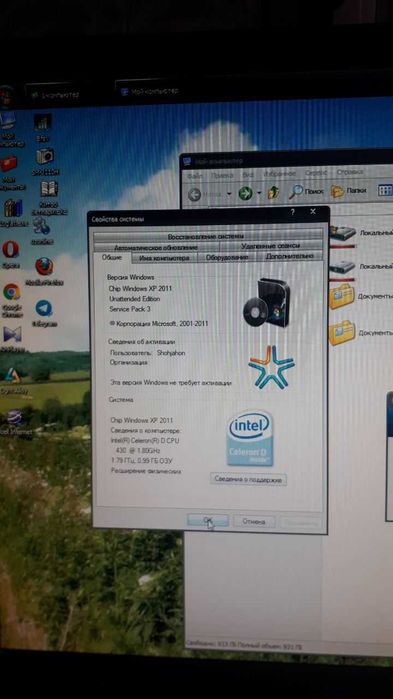This screenshot has height=699, width=393.
Task: Select the stacked books desktop icon
Action: click(12, 208)
